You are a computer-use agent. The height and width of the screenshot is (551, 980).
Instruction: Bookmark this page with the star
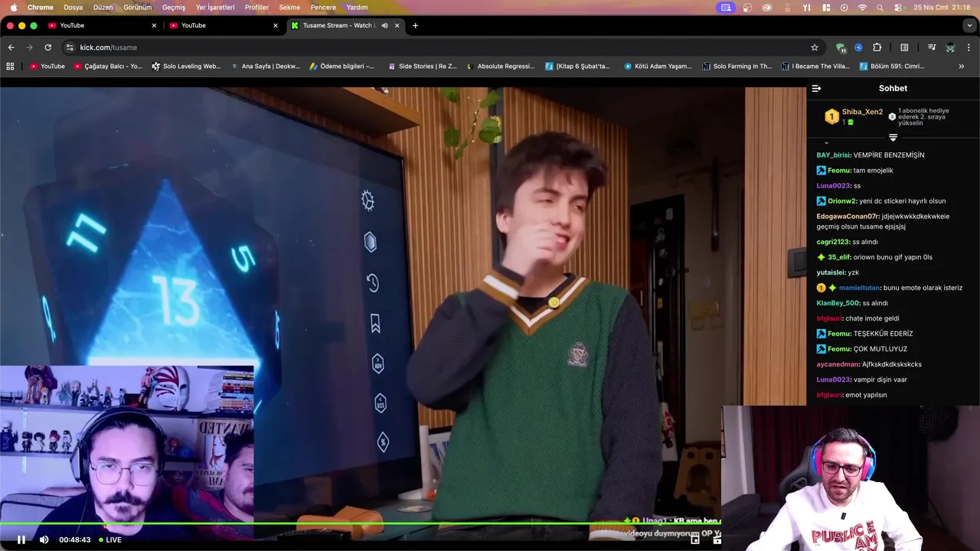tap(815, 47)
